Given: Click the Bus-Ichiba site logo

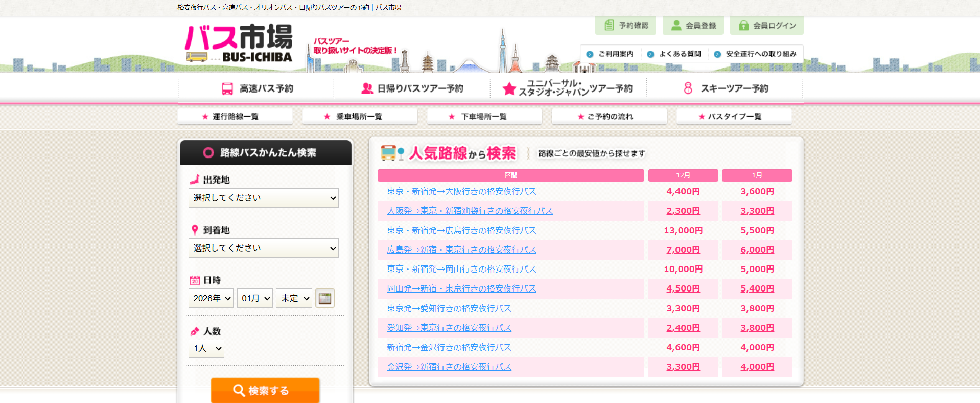Looking at the screenshot, I should coord(239,44).
